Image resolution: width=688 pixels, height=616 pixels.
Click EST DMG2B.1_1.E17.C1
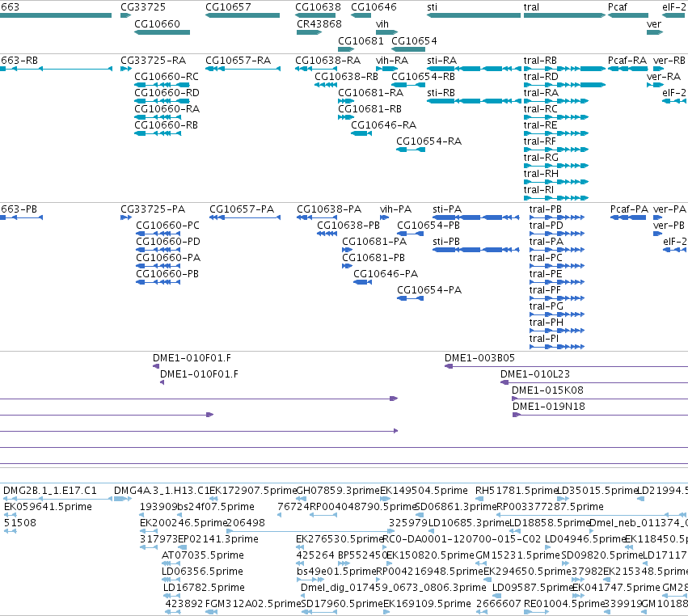(50, 490)
